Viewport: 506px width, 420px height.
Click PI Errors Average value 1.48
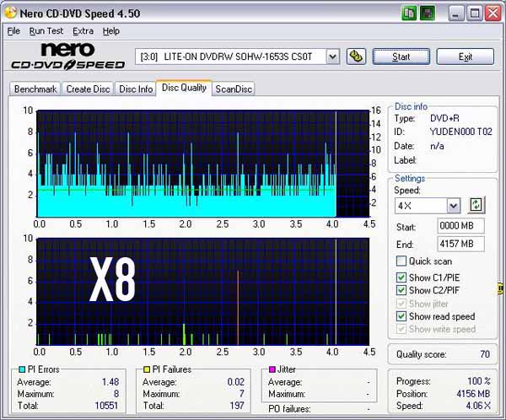pyautogui.click(x=110, y=382)
